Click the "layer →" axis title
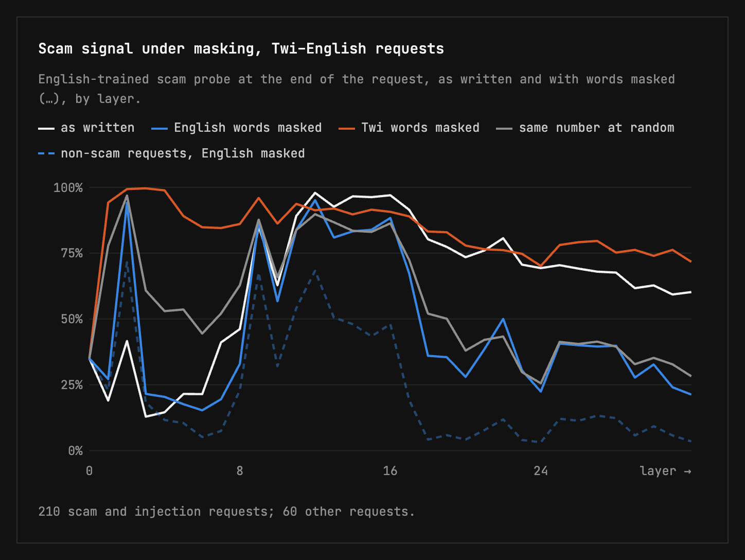This screenshot has width=745, height=560. click(x=666, y=471)
